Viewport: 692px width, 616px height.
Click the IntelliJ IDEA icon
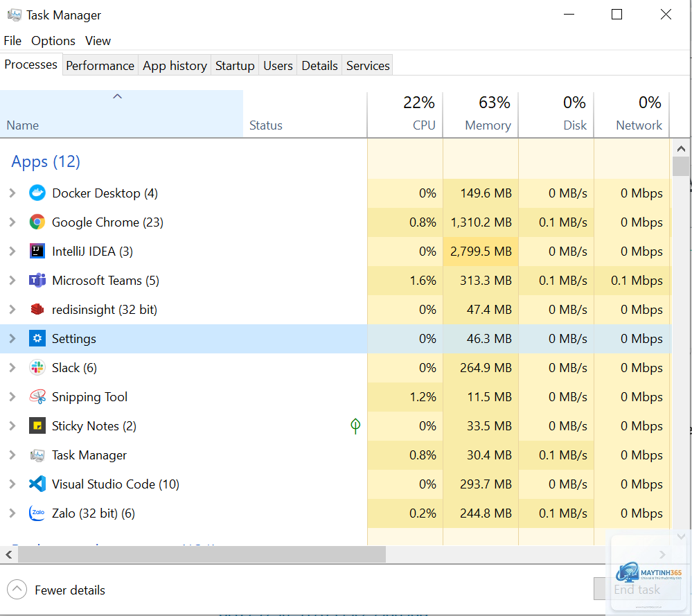[x=37, y=252]
